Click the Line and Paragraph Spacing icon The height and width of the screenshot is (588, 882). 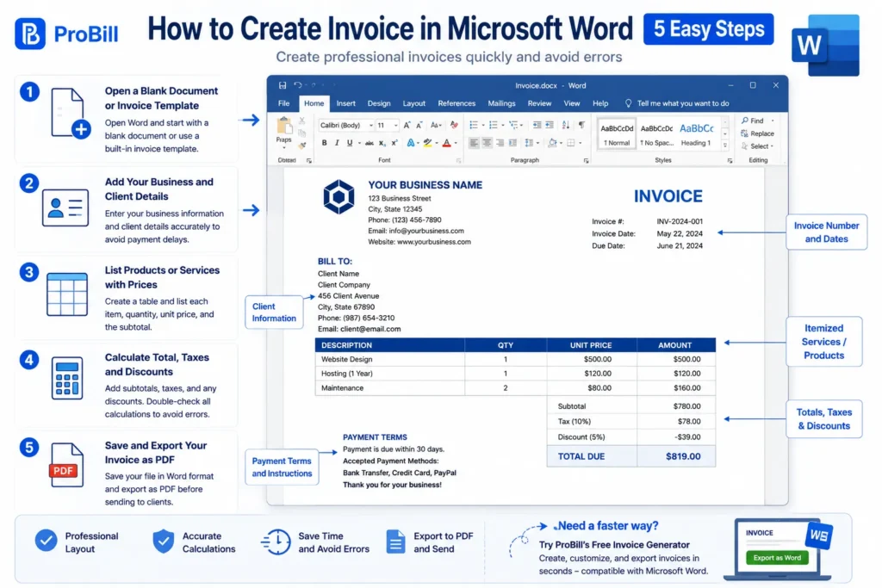530,143
